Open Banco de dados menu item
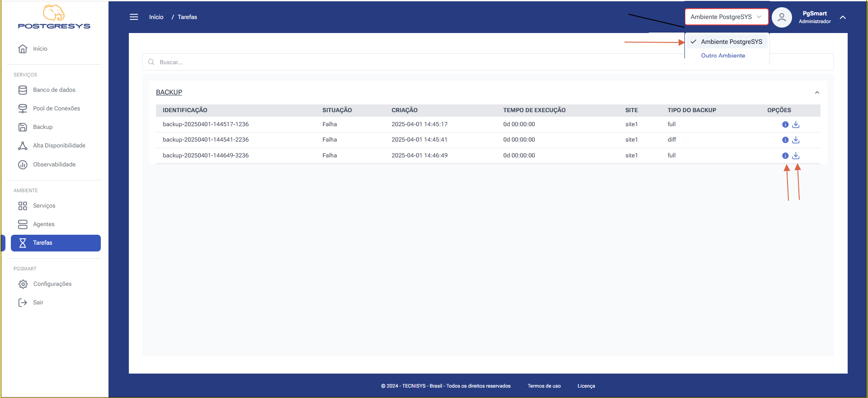 54,90
